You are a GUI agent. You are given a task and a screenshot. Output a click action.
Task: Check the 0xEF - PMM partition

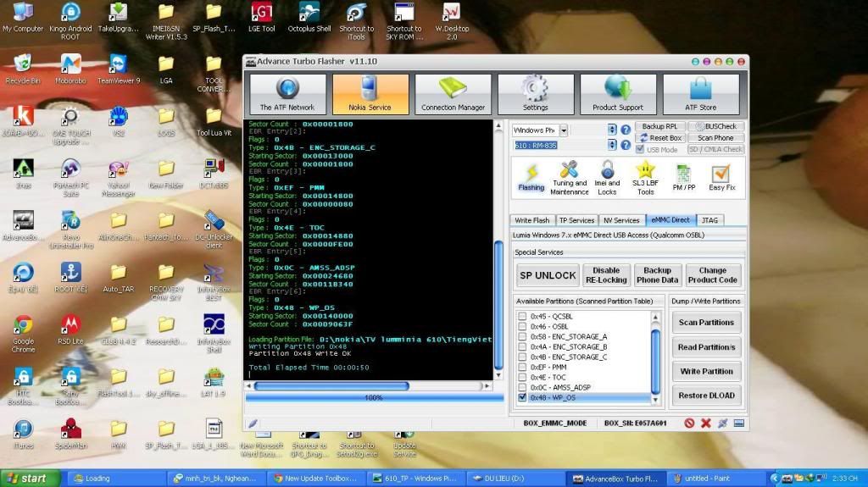[522, 367]
